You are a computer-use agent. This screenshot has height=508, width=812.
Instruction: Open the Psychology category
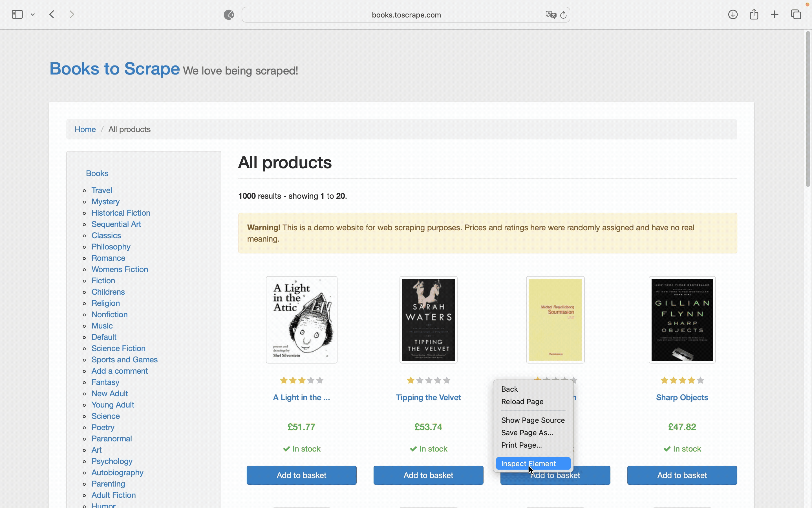pos(112,461)
